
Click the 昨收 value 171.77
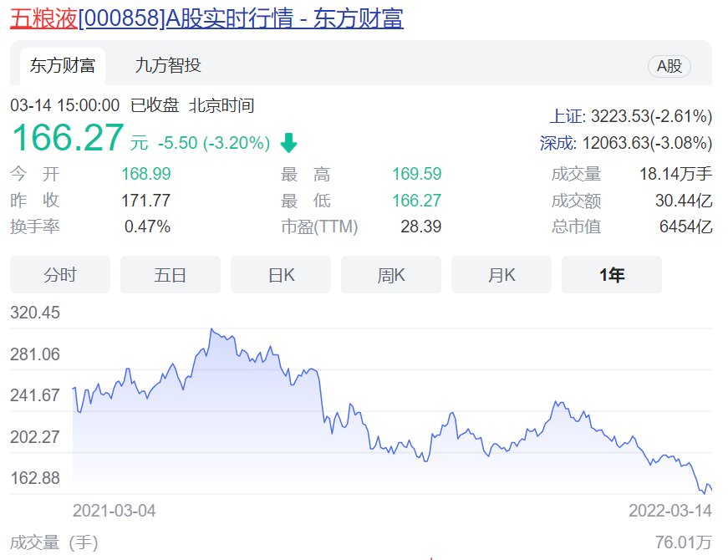tap(145, 201)
